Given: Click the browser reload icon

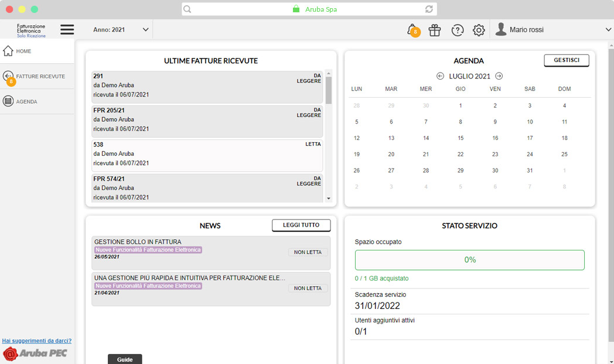Looking at the screenshot, I should 429,9.
